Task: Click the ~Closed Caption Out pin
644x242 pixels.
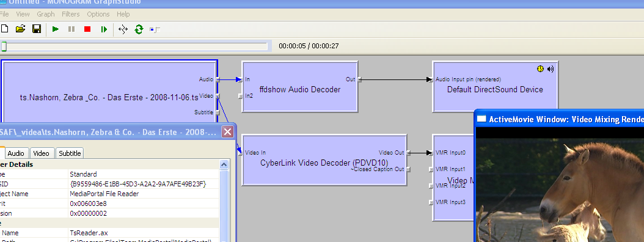Action: pos(408,169)
